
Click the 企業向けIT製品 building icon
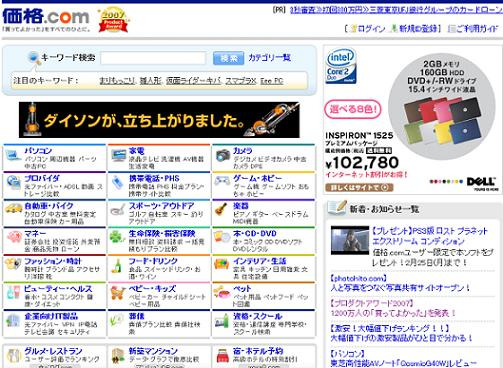(13, 320)
